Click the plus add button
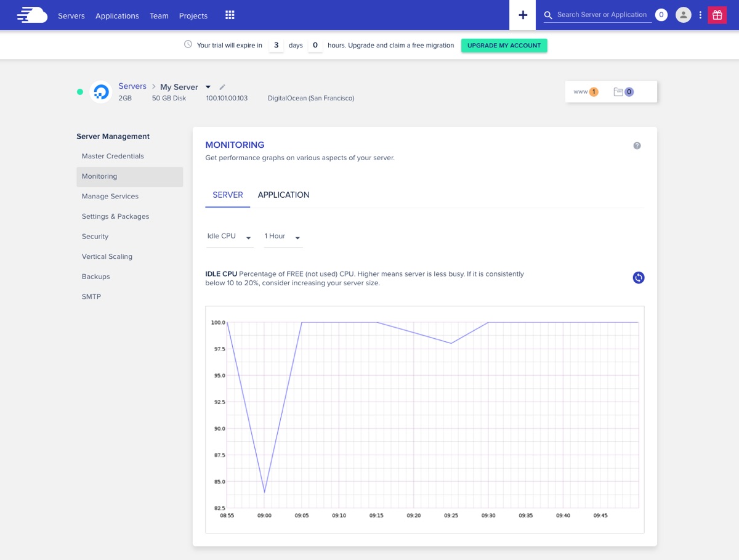The width and height of the screenshot is (739, 560). pos(523,15)
